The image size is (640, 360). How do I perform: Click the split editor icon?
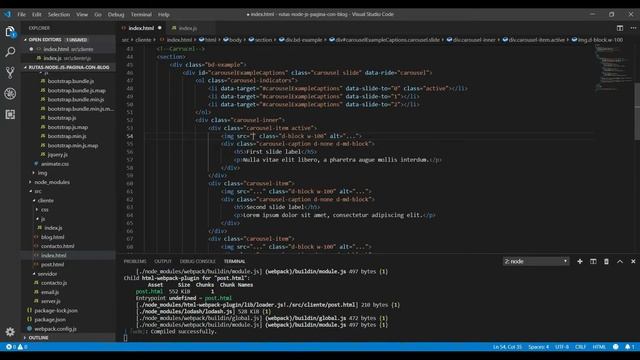pos(620,28)
